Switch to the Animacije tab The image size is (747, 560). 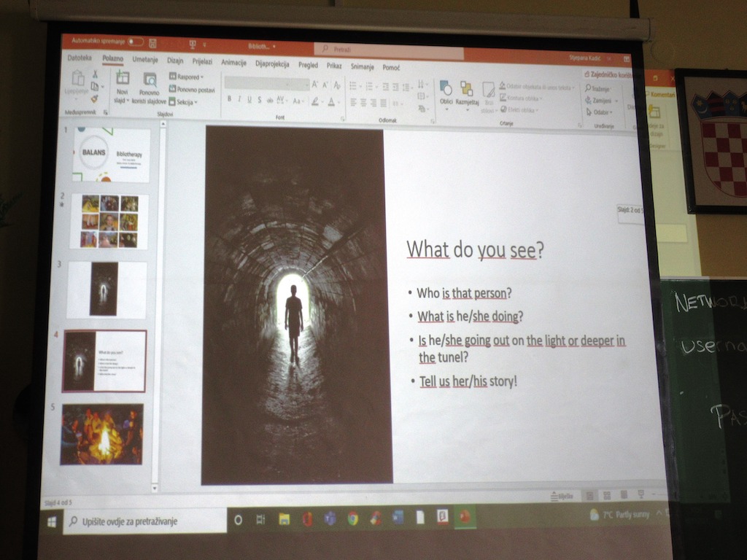pyautogui.click(x=234, y=63)
